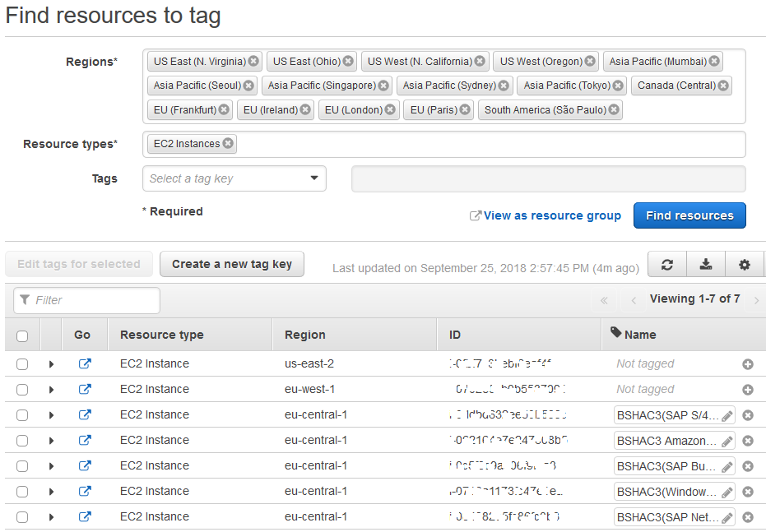Add a tag to the us-east-2 instance
The height and width of the screenshot is (532, 766).
click(x=747, y=363)
